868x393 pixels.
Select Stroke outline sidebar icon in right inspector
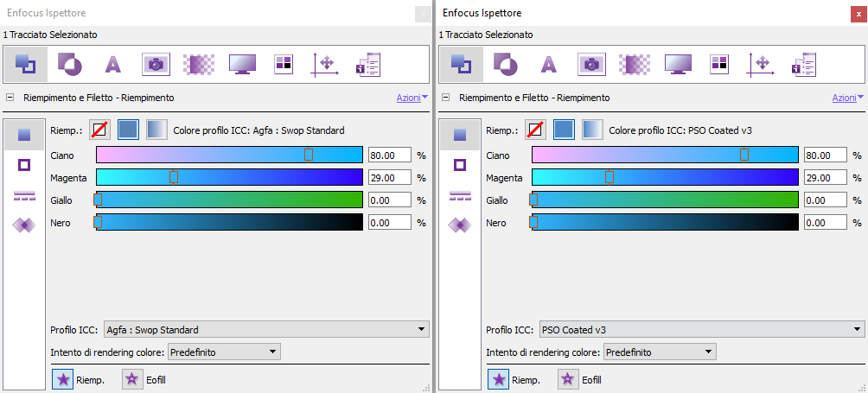pos(460,165)
